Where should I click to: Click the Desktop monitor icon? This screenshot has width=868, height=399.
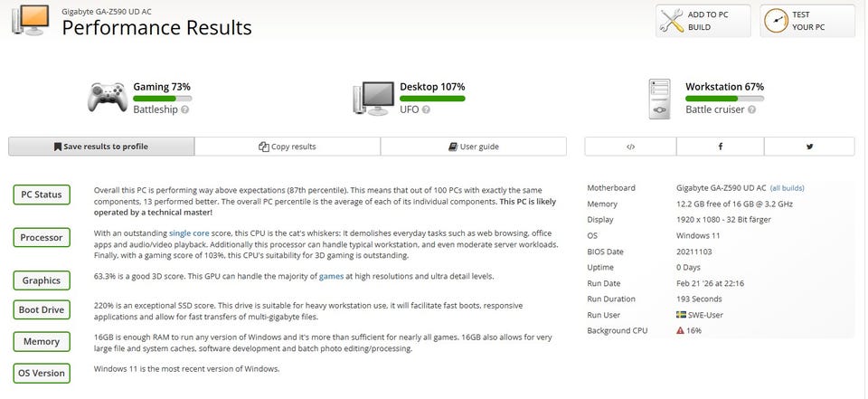click(x=372, y=97)
